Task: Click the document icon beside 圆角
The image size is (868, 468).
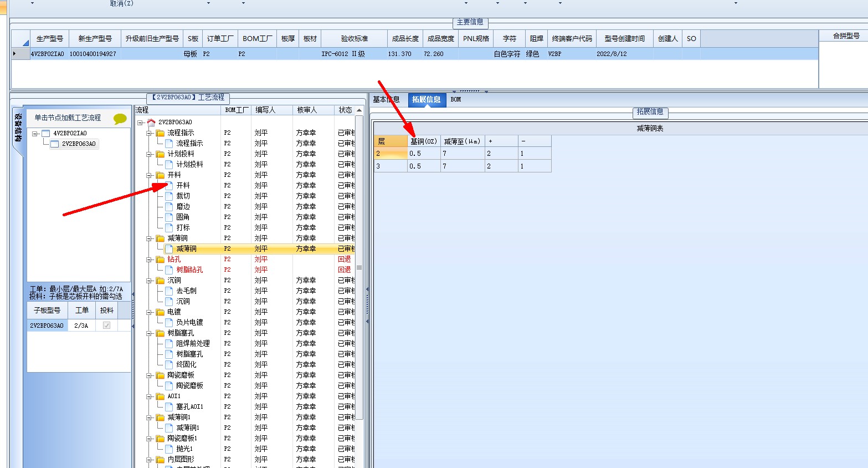Action: (x=169, y=217)
